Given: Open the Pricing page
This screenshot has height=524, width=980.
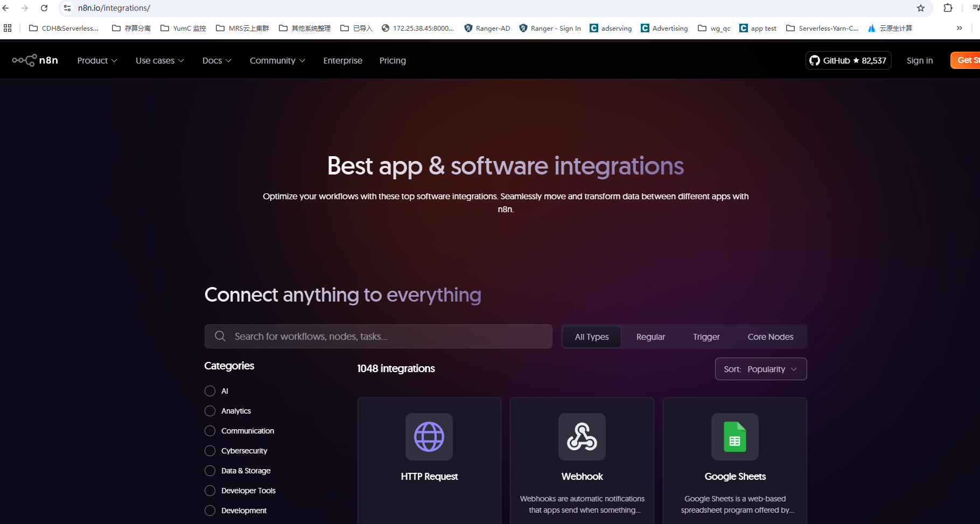Looking at the screenshot, I should 393,60.
